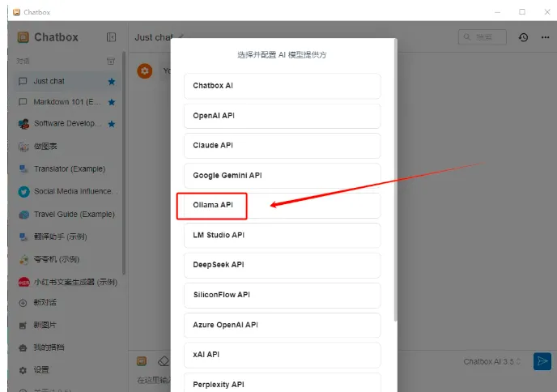557x392 pixels.
Task: Click the chat bubble icon of Just chat
Action: click(x=23, y=81)
